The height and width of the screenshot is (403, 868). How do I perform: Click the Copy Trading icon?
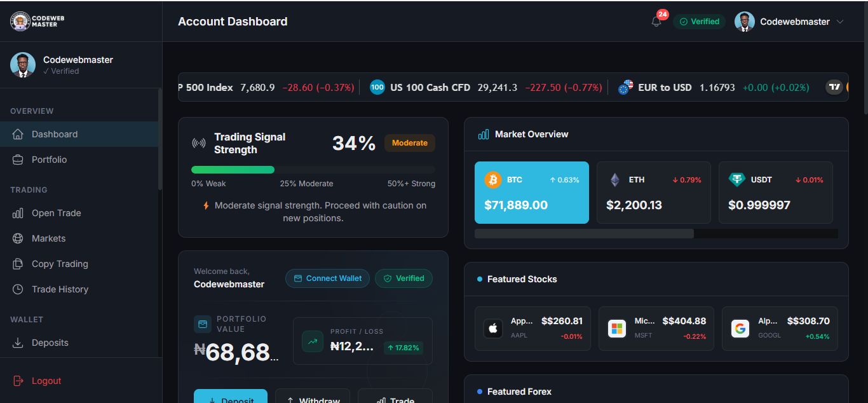pos(18,264)
